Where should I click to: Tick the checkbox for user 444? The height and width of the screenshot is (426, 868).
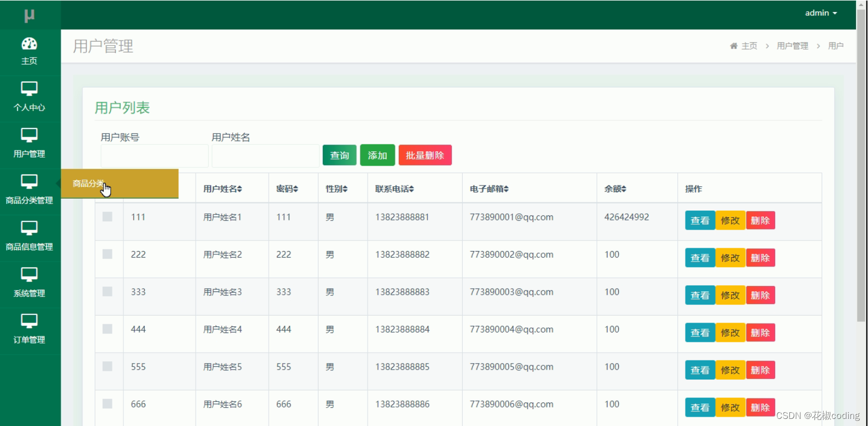[108, 329]
